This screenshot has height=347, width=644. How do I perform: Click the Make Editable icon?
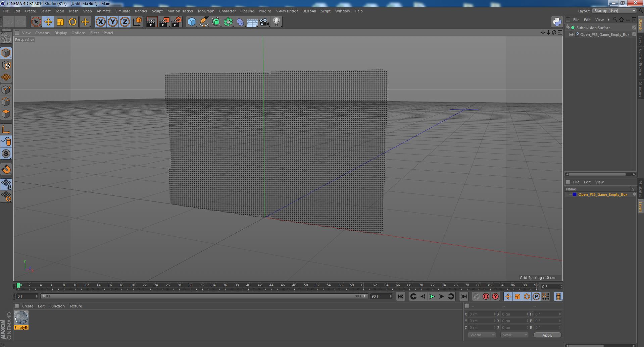[x=6, y=38]
